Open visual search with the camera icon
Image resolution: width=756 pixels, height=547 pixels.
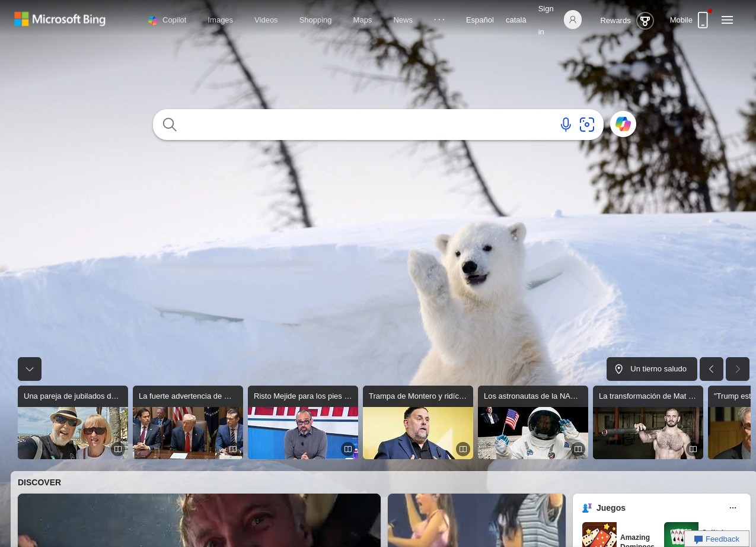tap(587, 125)
